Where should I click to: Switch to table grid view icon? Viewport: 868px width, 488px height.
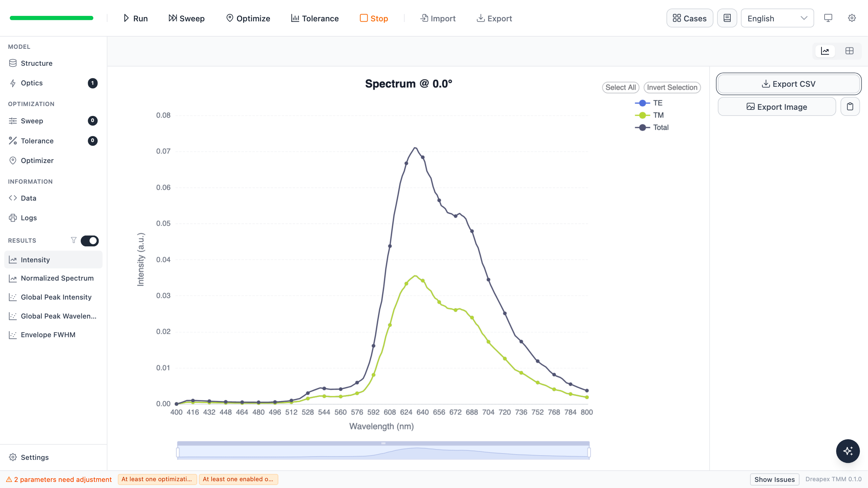point(849,51)
